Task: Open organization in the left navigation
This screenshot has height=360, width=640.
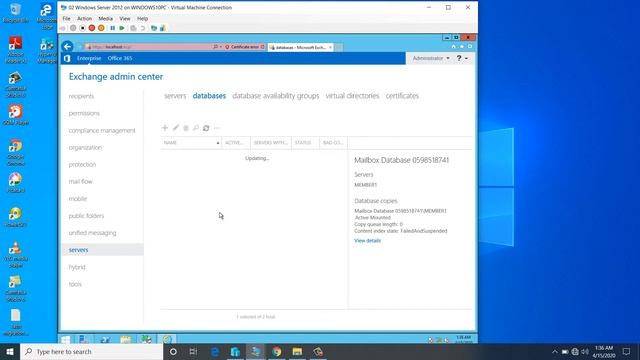Action: [85, 148]
